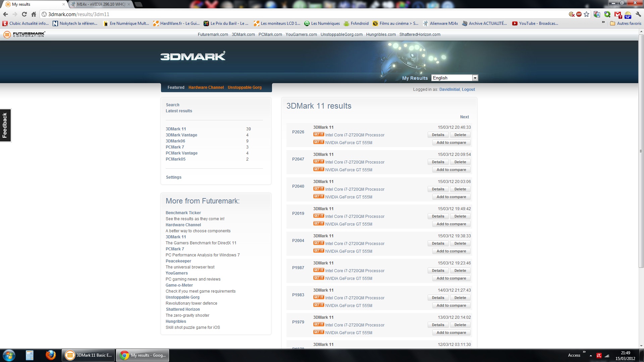644x362 pixels.
Task: Click the Futuremark Corporation logo
Action: point(24,35)
